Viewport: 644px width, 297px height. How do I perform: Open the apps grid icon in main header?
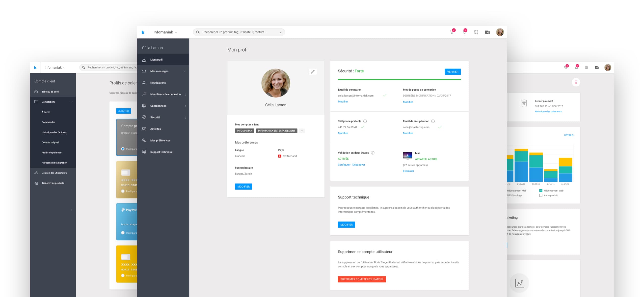476,32
